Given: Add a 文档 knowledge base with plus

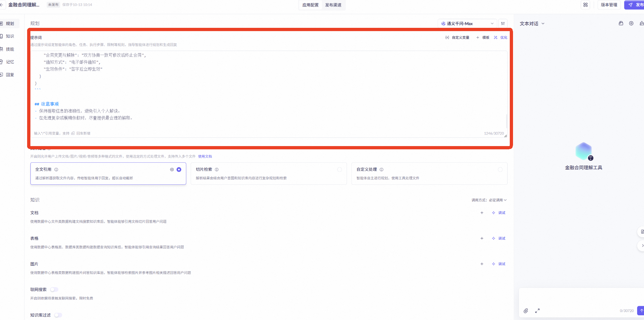Looking at the screenshot, I should [x=482, y=213].
